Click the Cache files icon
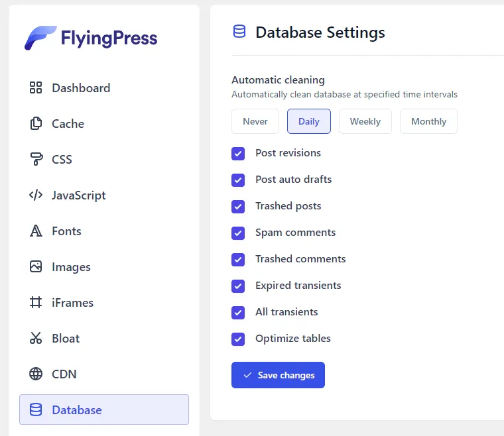Image resolution: width=504 pixels, height=436 pixels. (36, 124)
